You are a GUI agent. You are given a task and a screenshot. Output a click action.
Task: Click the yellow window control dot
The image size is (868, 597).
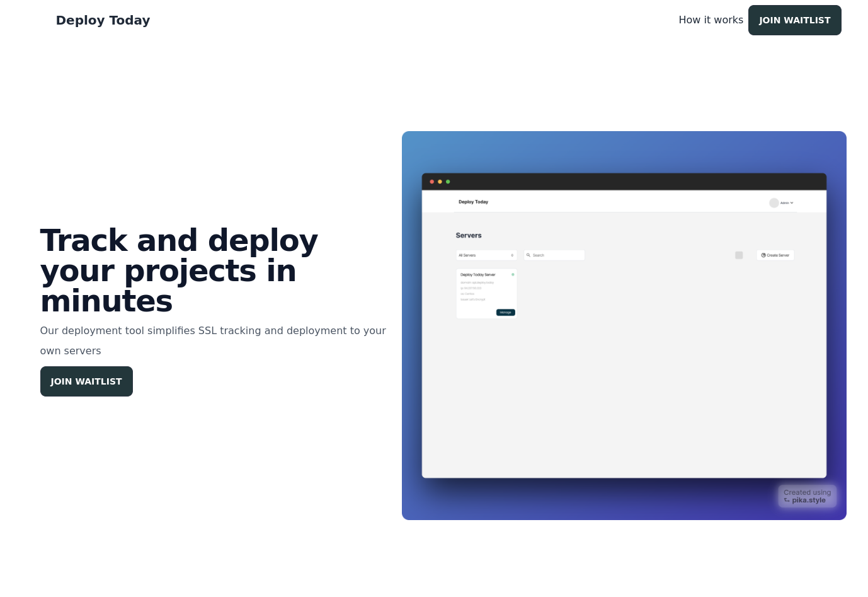(440, 182)
